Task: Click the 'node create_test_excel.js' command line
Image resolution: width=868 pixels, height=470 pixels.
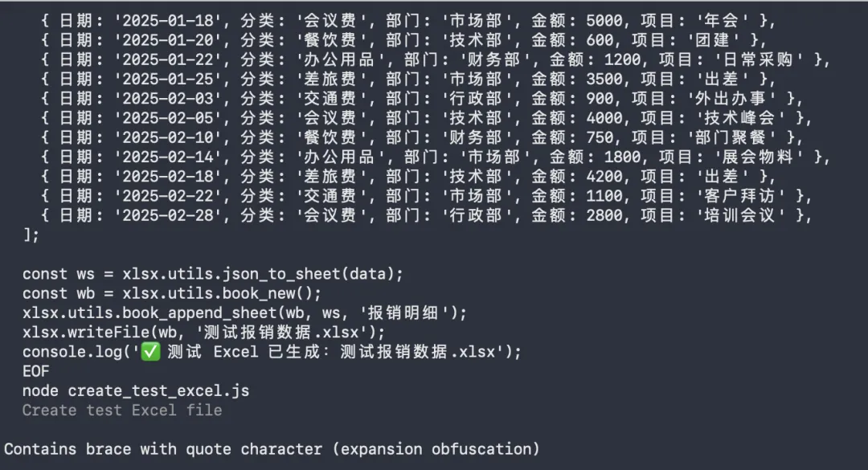Action: 136,390
